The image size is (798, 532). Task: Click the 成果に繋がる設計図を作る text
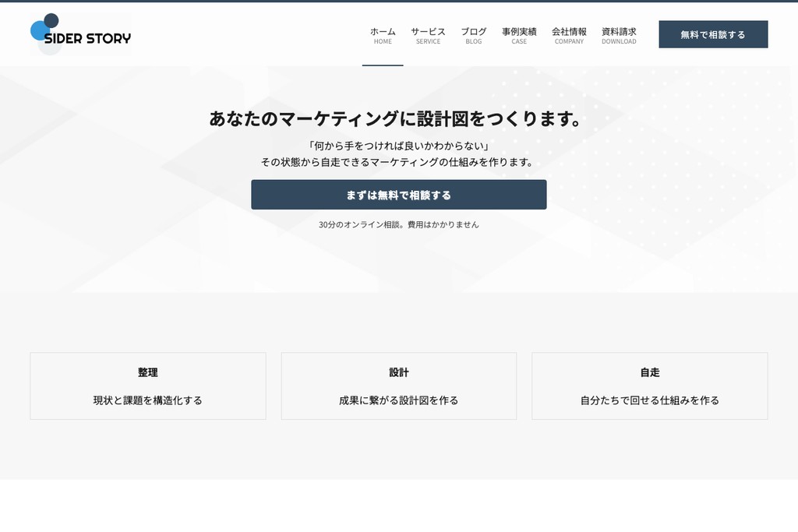[x=398, y=399]
